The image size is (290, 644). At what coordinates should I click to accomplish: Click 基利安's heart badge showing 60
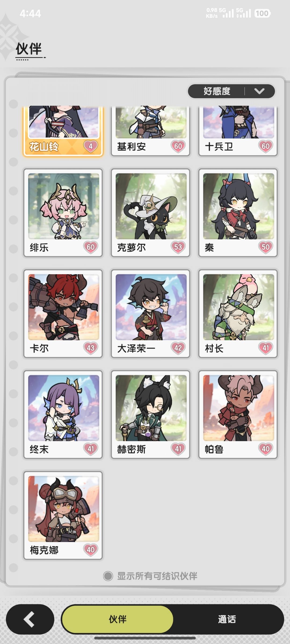(x=178, y=147)
